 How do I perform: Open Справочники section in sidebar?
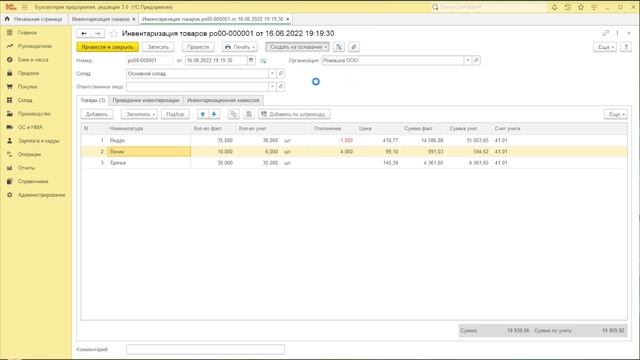33,181
